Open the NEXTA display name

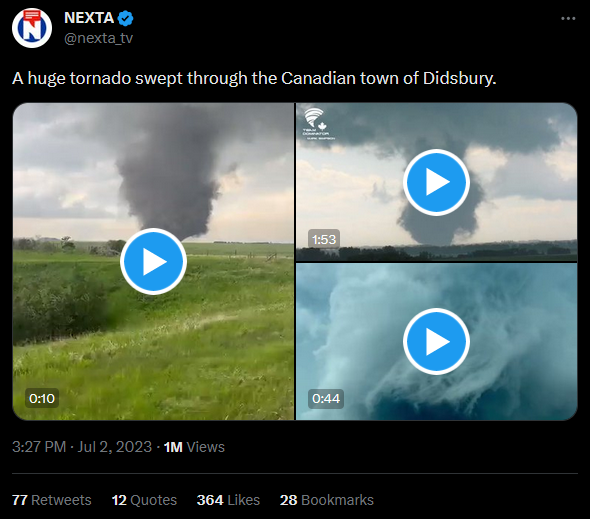pyautogui.click(x=89, y=18)
